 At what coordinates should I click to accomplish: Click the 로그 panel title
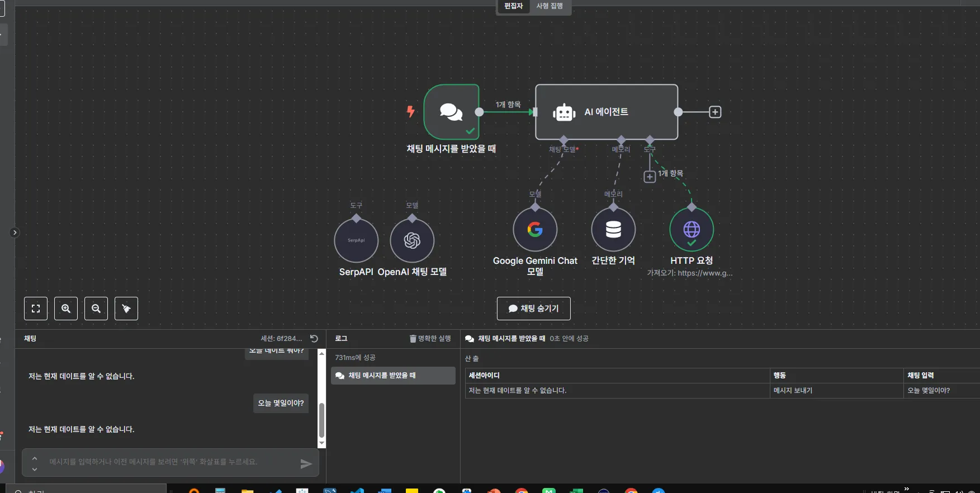click(341, 339)
